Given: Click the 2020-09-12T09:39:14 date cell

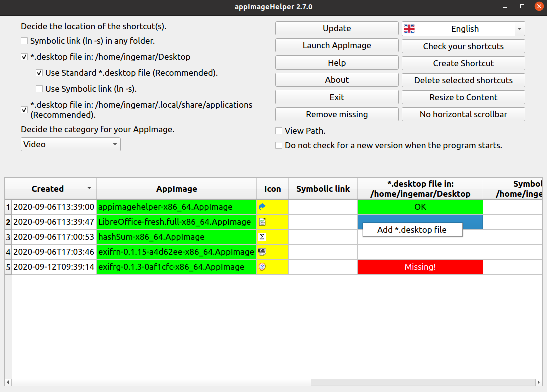Looking at the screenshot, I should click(x=54, y=267).
